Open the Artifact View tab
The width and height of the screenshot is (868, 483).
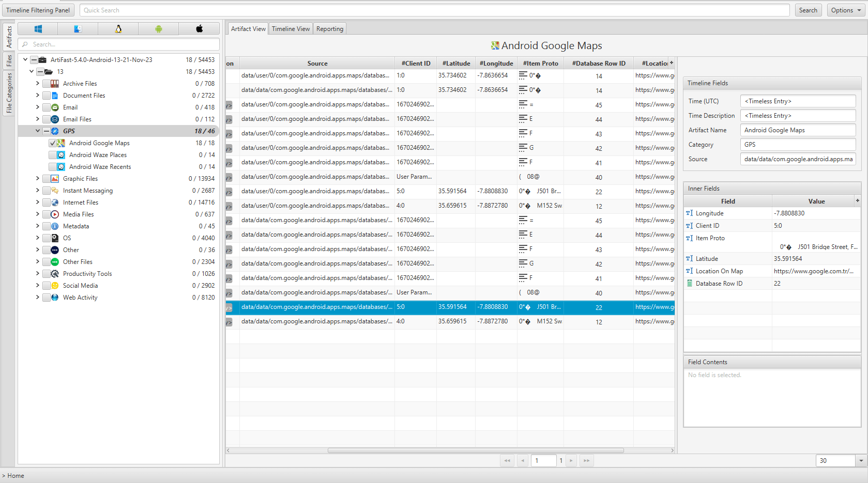pos(248,29)
